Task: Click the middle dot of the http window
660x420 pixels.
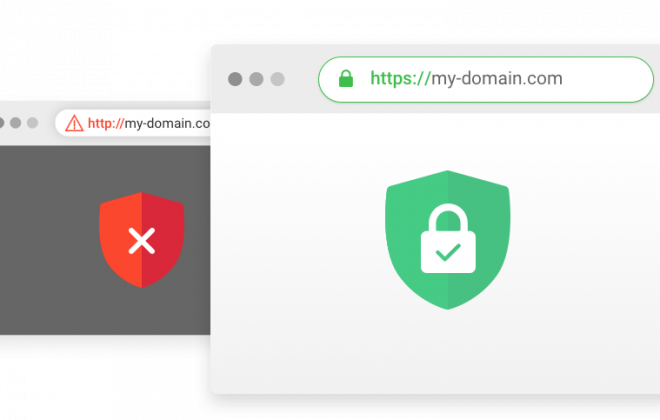Action: click(x=16, y=123)
